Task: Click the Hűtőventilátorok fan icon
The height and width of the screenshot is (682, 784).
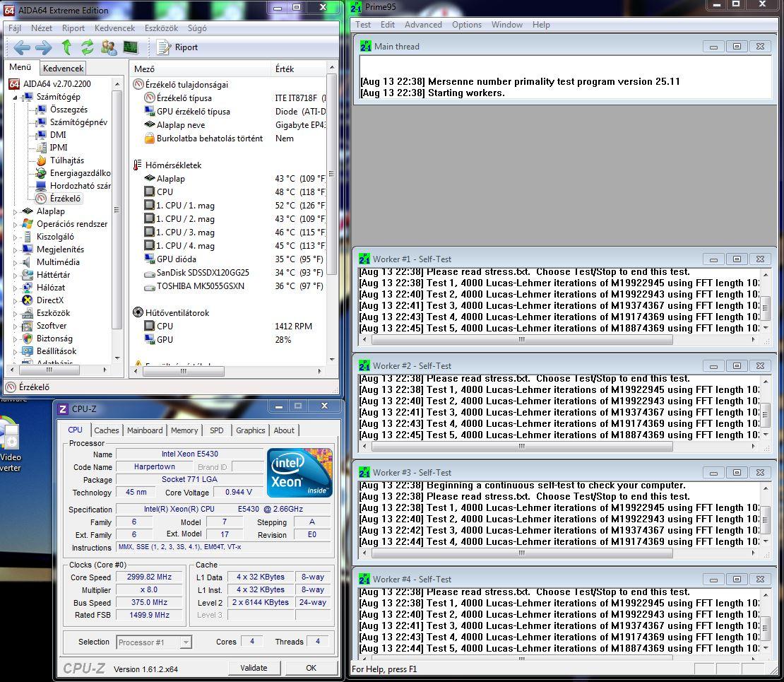Action: coord(138,312)
